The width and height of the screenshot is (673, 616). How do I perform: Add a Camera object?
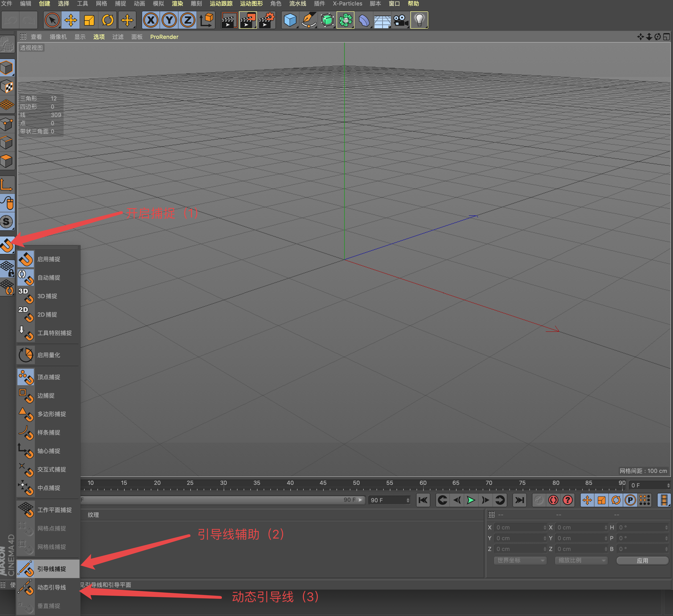401,20
